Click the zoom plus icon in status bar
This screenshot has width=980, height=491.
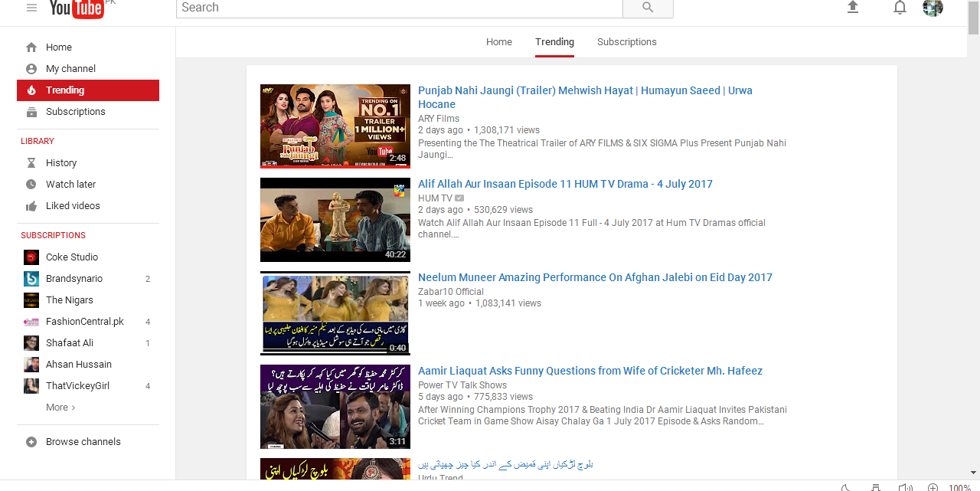tap(933, 487)
